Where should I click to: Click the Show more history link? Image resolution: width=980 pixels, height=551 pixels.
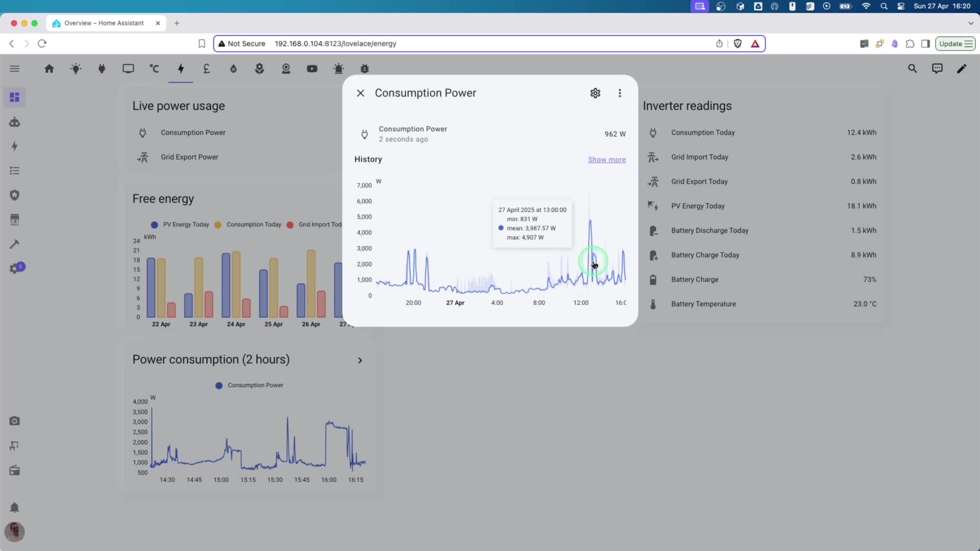tap(607, 159)
